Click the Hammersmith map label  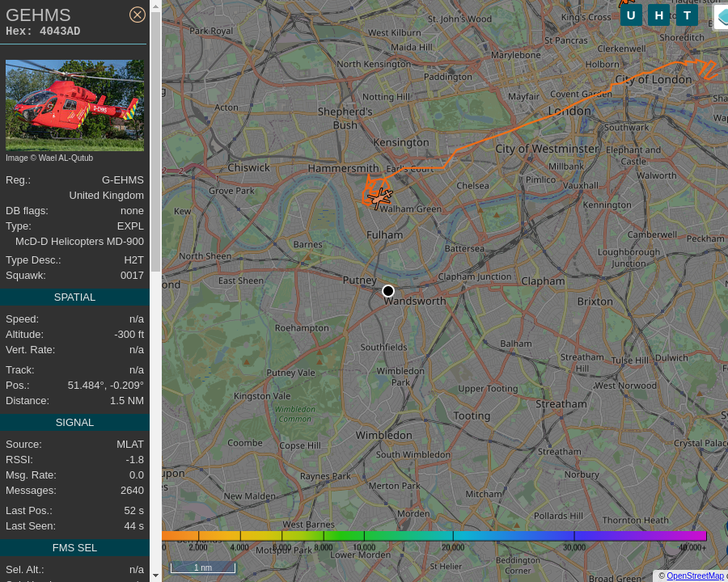tap(344, 168)
